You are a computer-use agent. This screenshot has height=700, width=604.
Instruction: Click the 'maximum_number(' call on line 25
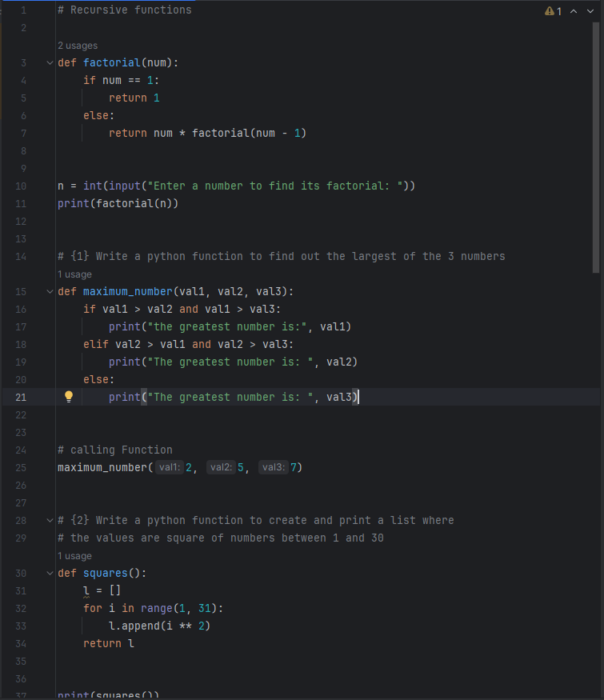click(x=106, y=467)
